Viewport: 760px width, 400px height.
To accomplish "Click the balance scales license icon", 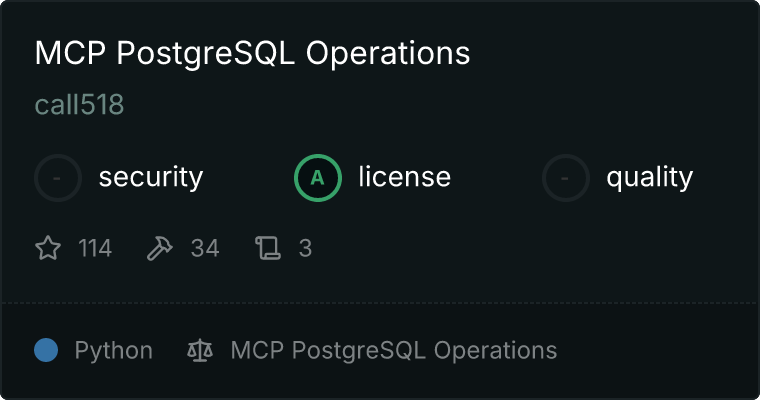I will click(200, 350).
